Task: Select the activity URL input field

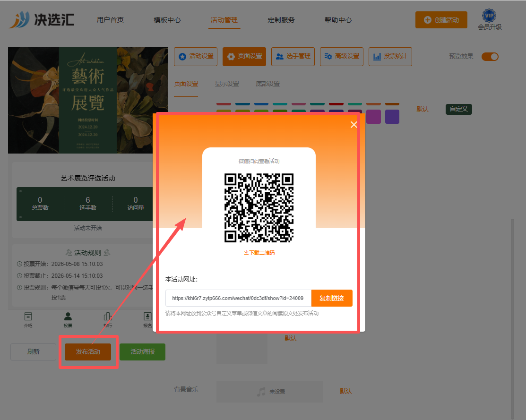Action: point(238,298)
